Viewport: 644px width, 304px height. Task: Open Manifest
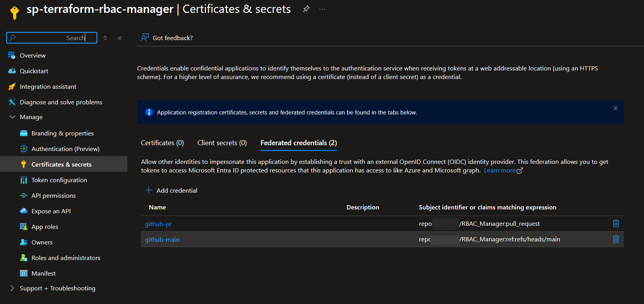(x=44, y=273)
